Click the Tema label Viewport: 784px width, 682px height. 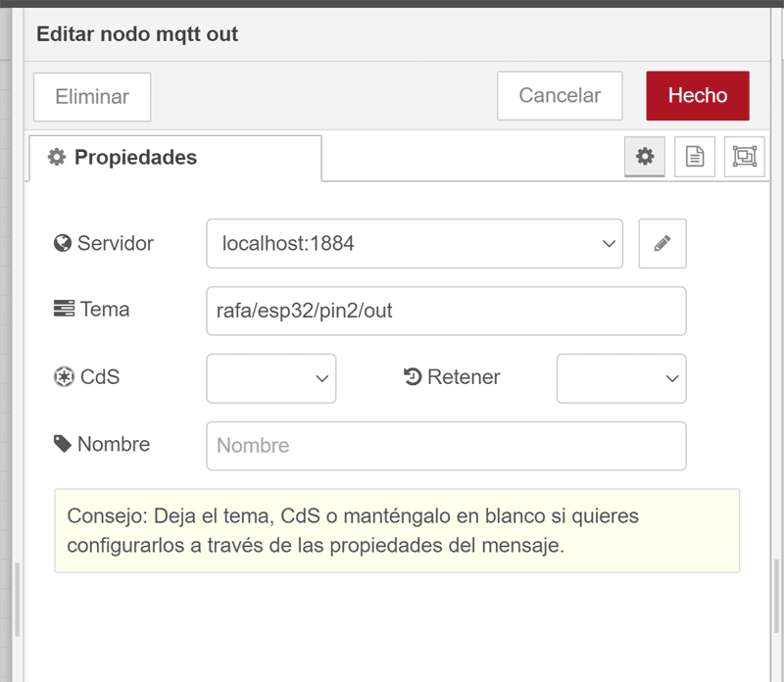pos(91,309)
